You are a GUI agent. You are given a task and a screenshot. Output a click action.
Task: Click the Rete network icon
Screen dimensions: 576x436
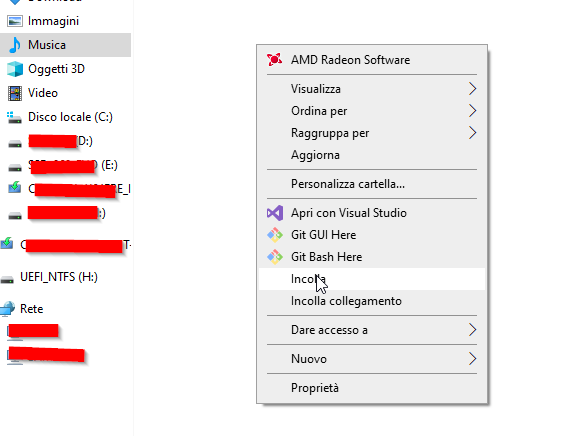[8, 309]
